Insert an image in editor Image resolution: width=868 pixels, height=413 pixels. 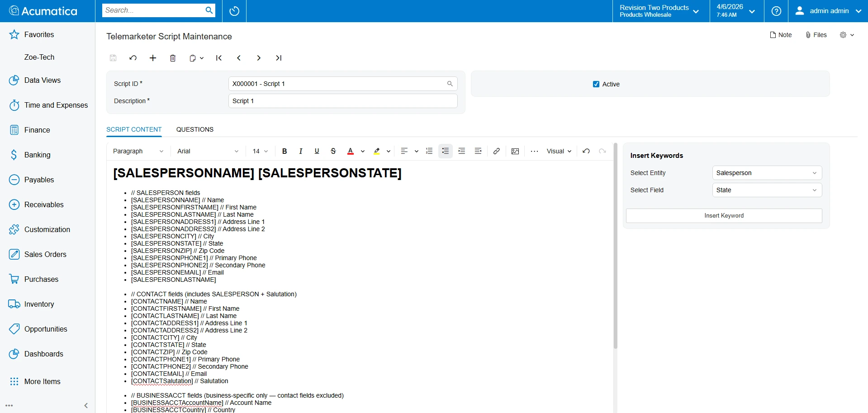tap(515, 151)
